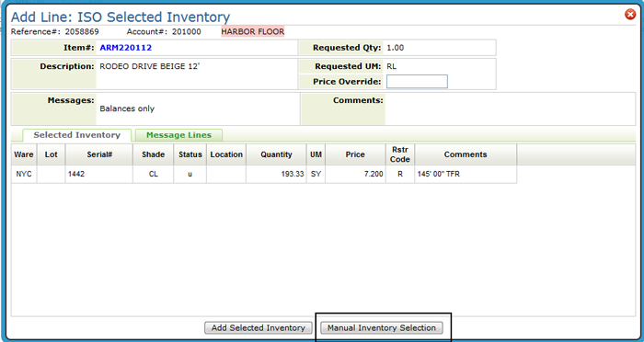Image resolution: width=644 pixels, height=342 pixels.
Task: Switch to the Selected Inventory tab
Action: [76, 135]
